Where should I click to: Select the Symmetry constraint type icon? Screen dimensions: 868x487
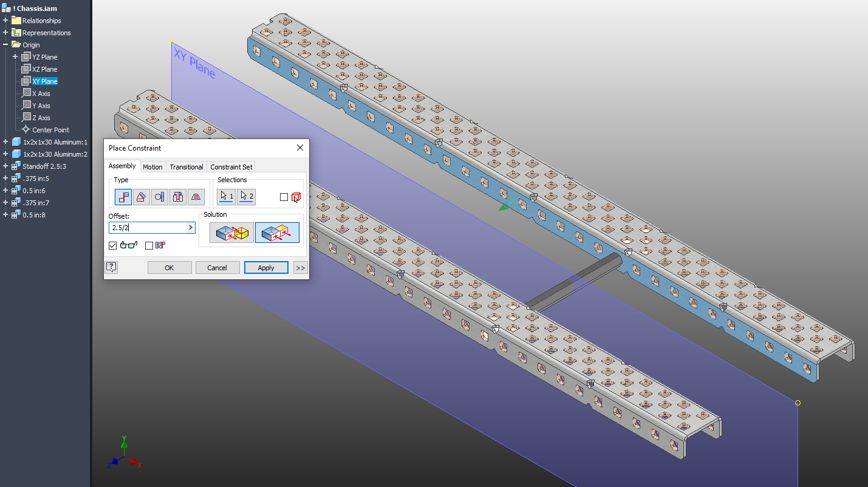tap(196, 197)
